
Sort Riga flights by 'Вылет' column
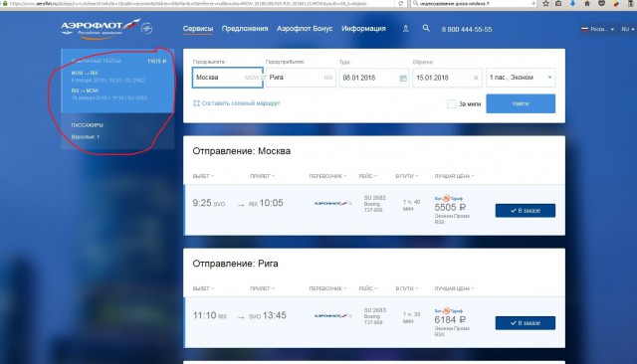pos(203,288)
